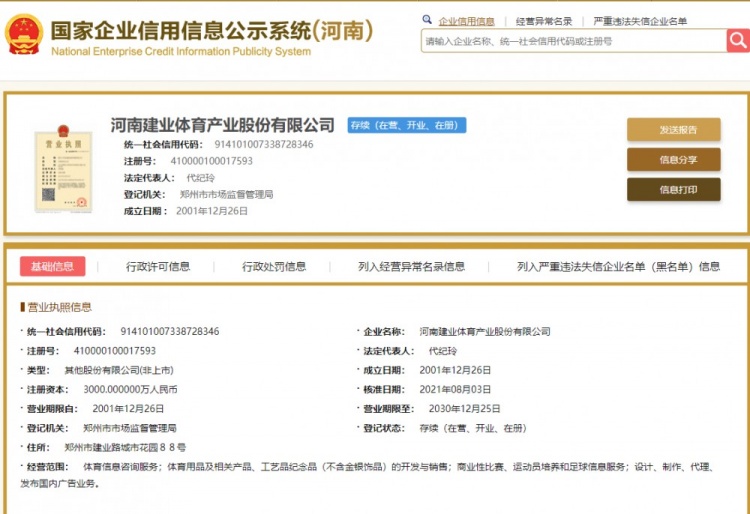Click the 发送报告 button

[x=673, y=130]
